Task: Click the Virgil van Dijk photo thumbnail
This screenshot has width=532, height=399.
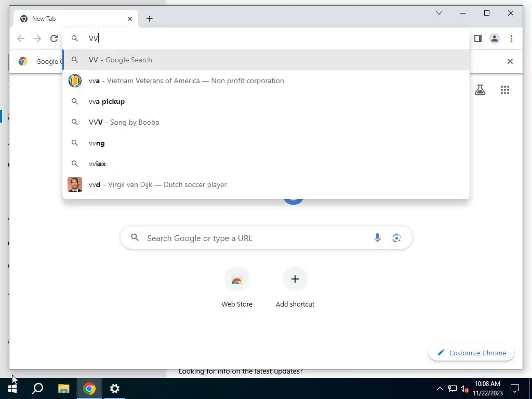Action: [x=75, y=184]
